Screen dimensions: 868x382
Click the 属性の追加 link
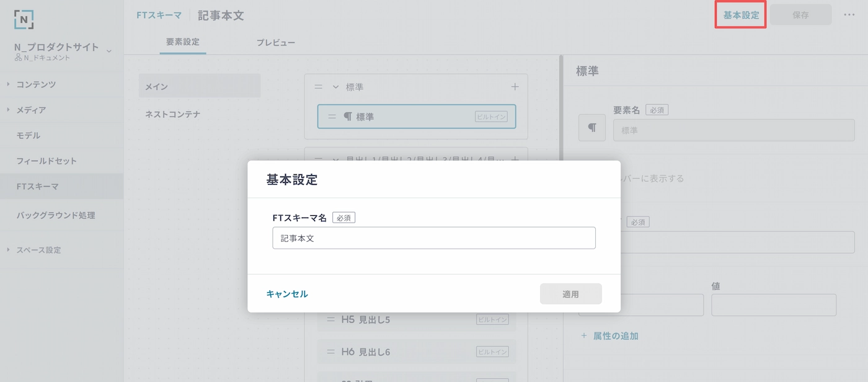coord(615,336)
